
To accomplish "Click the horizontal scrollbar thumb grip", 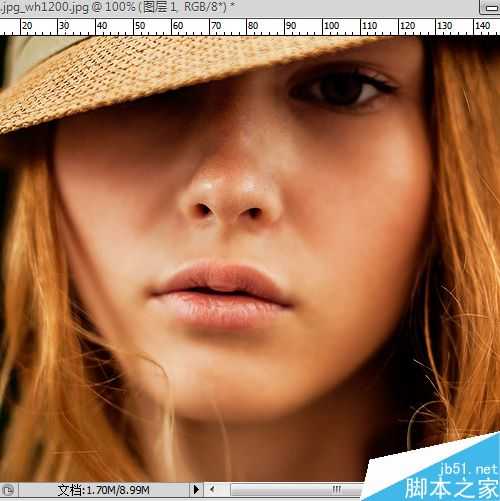I will (337, 489).
